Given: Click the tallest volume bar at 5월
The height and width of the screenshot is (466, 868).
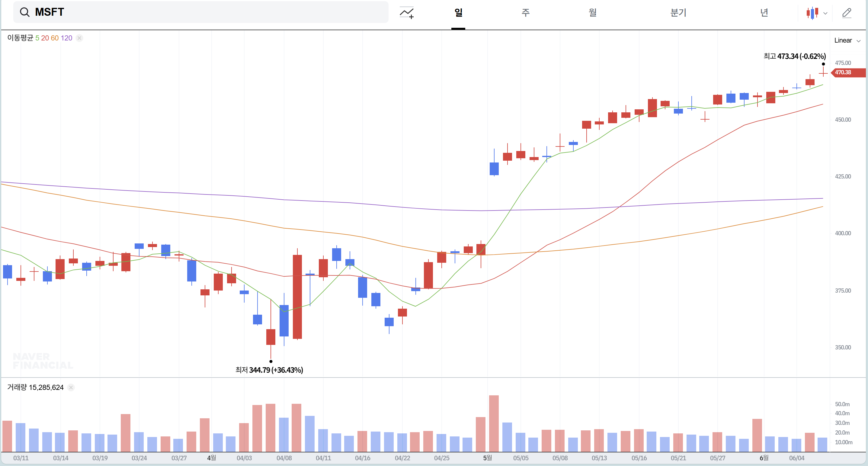Looking at the screenshot, I should tap(494, 423).
